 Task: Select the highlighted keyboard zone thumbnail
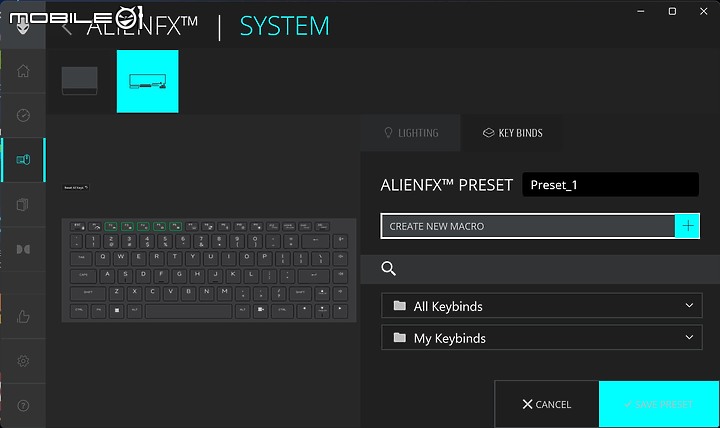[x=147, y=81]
